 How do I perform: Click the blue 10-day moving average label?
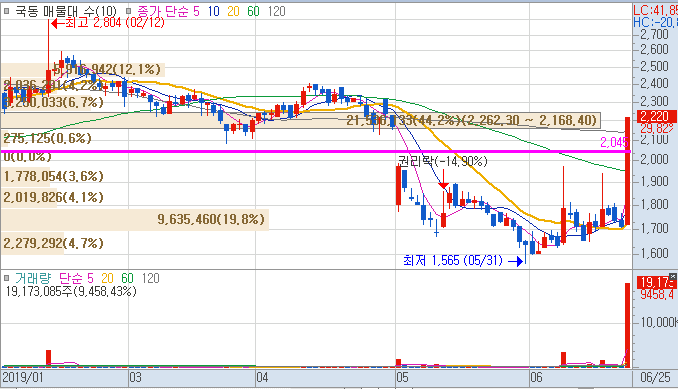point(214,11)
